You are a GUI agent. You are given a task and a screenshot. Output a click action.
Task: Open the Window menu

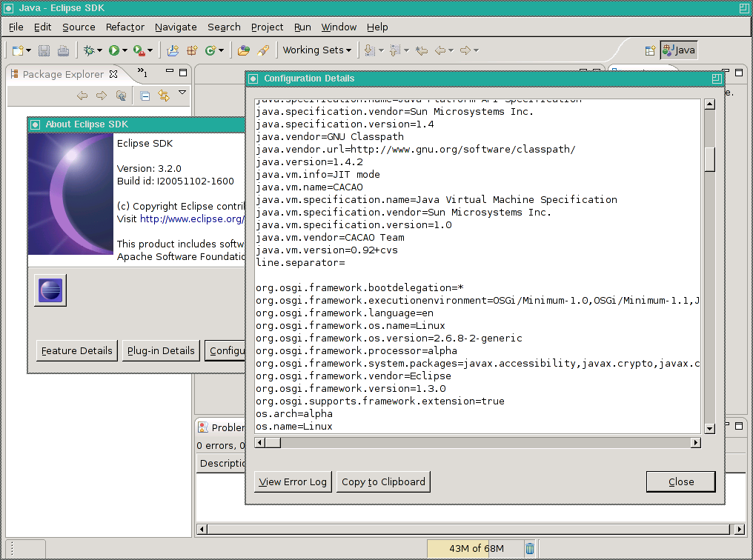click(x=339, y=27)
